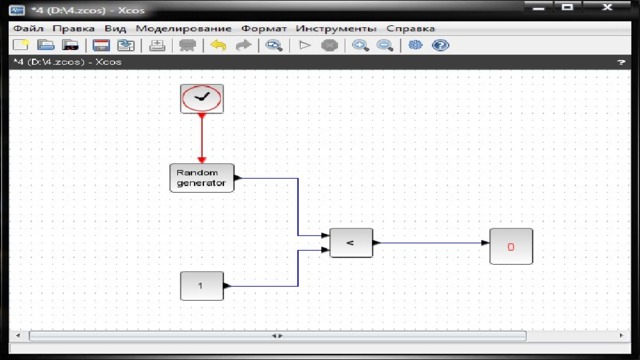Stop simulation with round gray icon
The height and width of the screenshot is (360, 640).
329,45
